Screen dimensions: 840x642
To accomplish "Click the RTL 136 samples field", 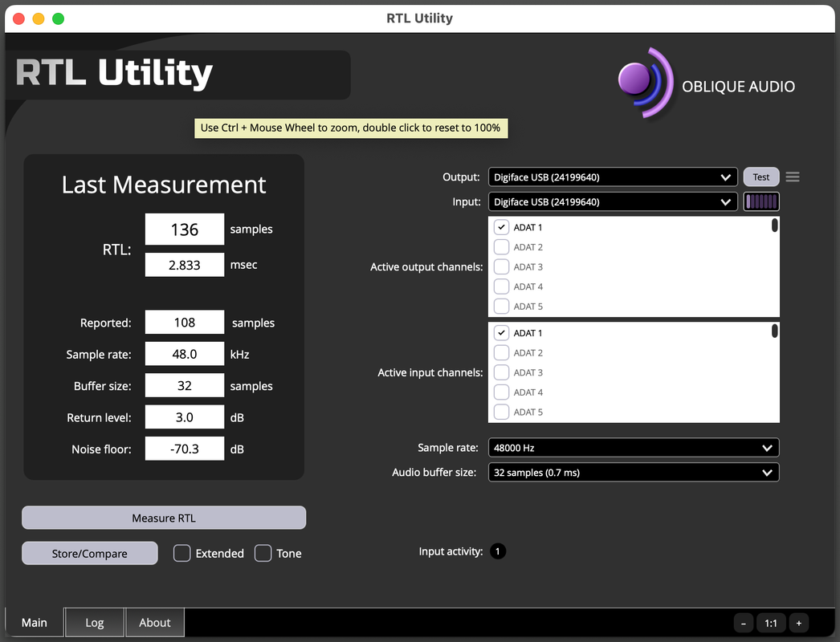I will tap(185, 230).
